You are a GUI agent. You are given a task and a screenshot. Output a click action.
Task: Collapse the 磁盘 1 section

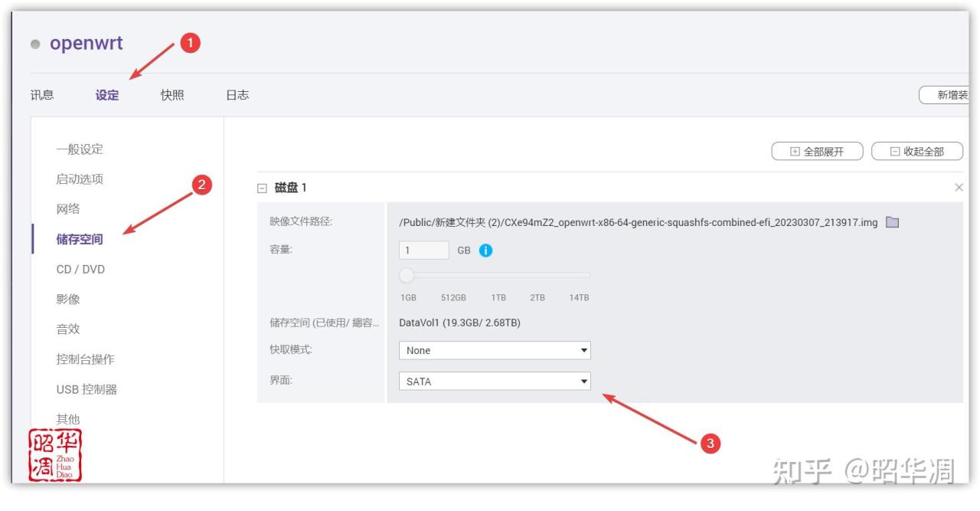click(x=262, y=188)
